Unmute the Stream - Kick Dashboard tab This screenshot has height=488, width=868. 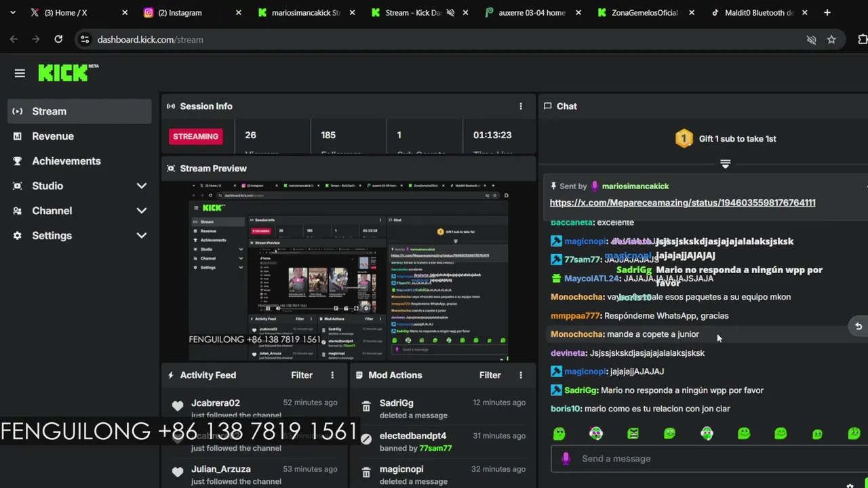tap(450, 12)
